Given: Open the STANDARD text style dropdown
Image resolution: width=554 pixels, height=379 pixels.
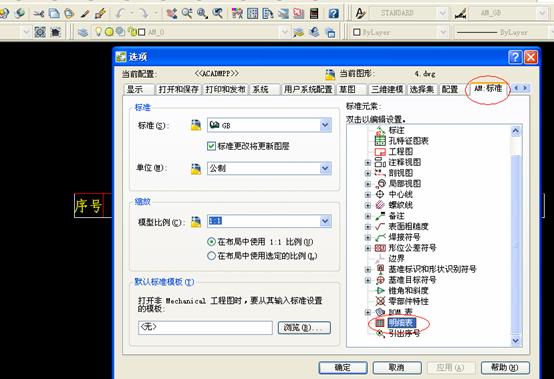Looking at the screenshot, I should click(442, 13).
